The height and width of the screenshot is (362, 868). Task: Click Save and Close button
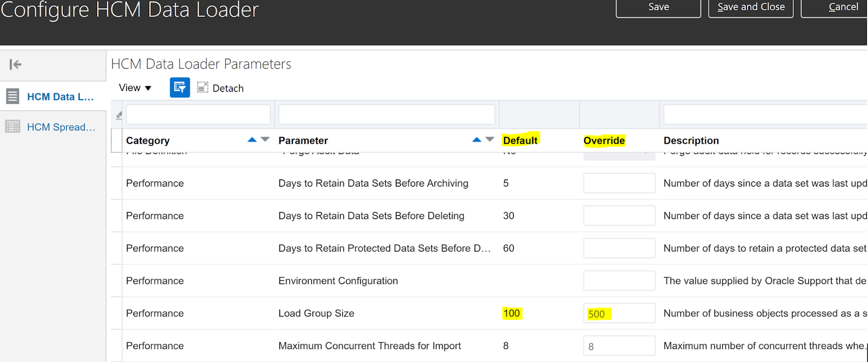tap(751, 8)
